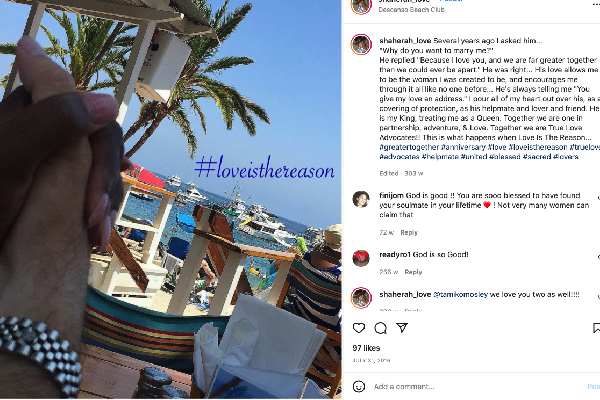Viewport: 600px width, 400px height.
Task: Save the post with the bookmark icon
Action: click(596, 328)
